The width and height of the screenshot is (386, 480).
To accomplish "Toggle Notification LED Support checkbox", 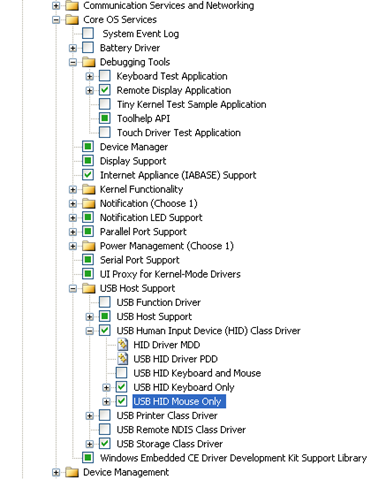I will [x=88, y=218].
